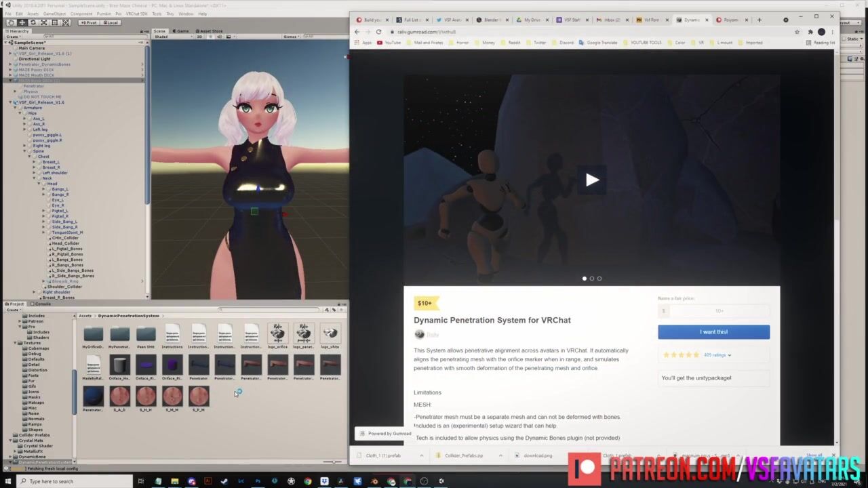
Task: Collapse the VSF_Girl_Release_V1.6 hierarchy item
Action: point(10,102)
